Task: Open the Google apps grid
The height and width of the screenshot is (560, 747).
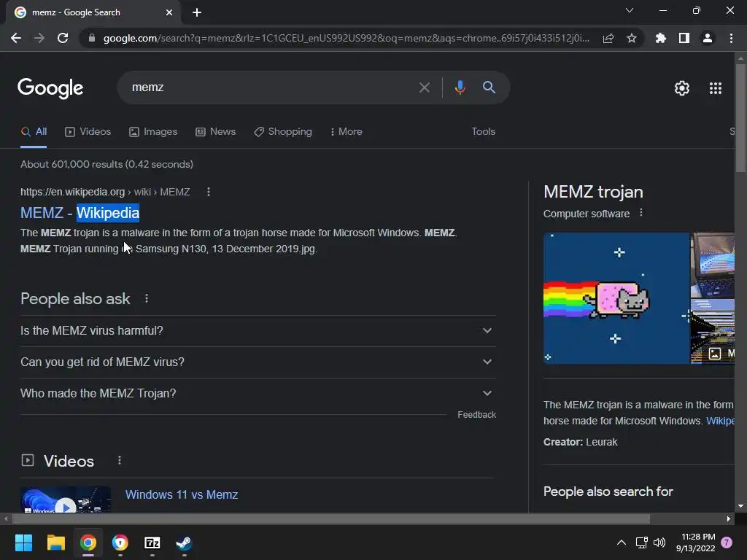Action: click(x=716, y=88)
